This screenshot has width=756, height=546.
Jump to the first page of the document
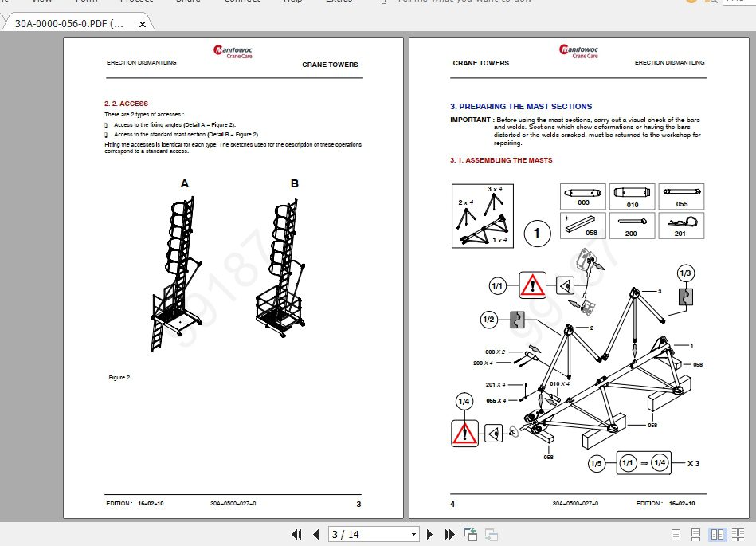coord(296,534)
